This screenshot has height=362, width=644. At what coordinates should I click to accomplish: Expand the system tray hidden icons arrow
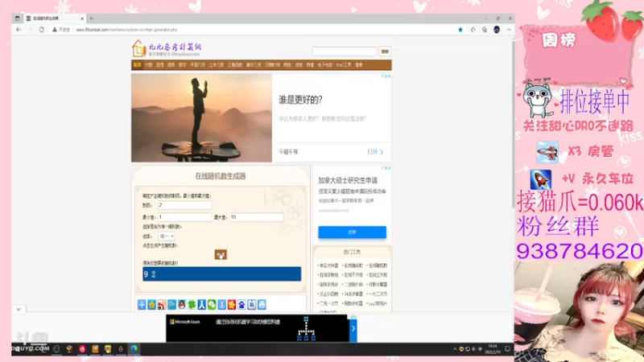tap(455, 349)
